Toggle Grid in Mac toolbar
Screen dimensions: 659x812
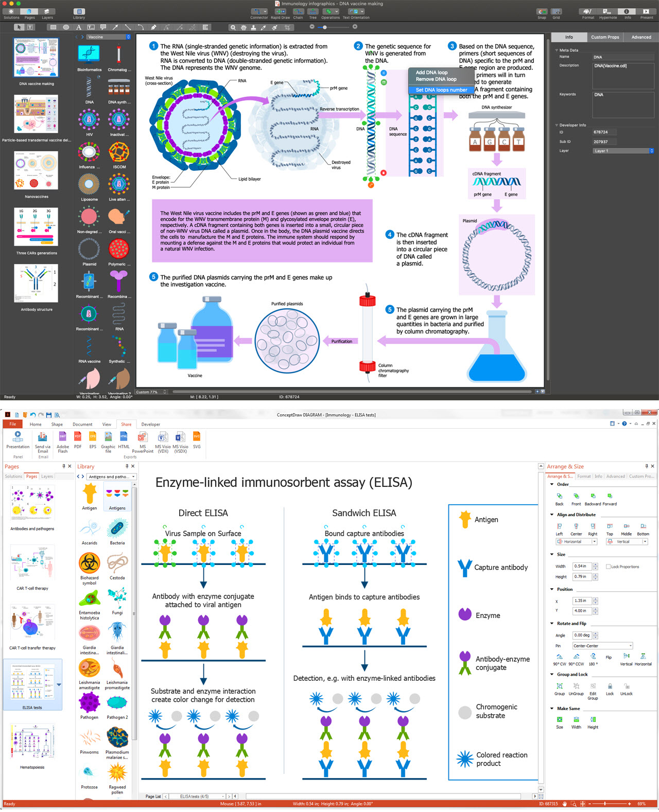pos(556,13)
